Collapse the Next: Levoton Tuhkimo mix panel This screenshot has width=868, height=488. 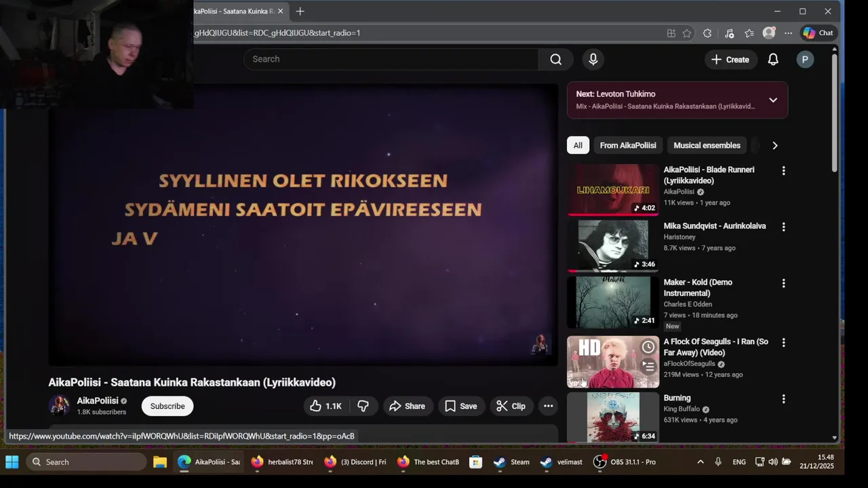point(773,100)
